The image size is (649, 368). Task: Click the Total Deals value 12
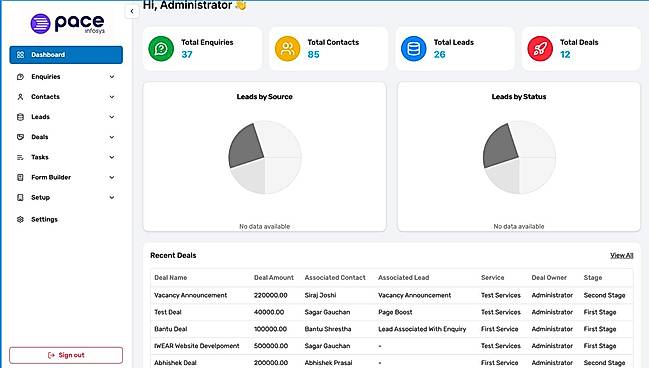pyautogui.click(x=565, y=55)
